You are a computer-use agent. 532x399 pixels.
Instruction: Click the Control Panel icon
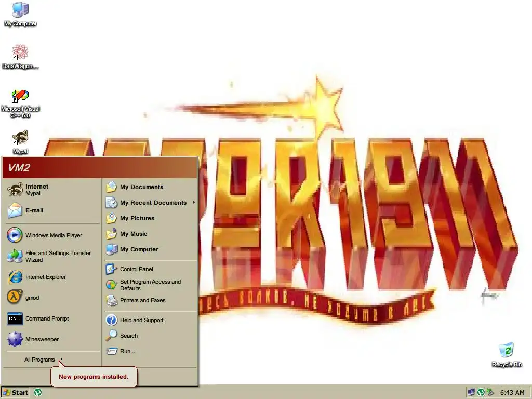(111, 269)
